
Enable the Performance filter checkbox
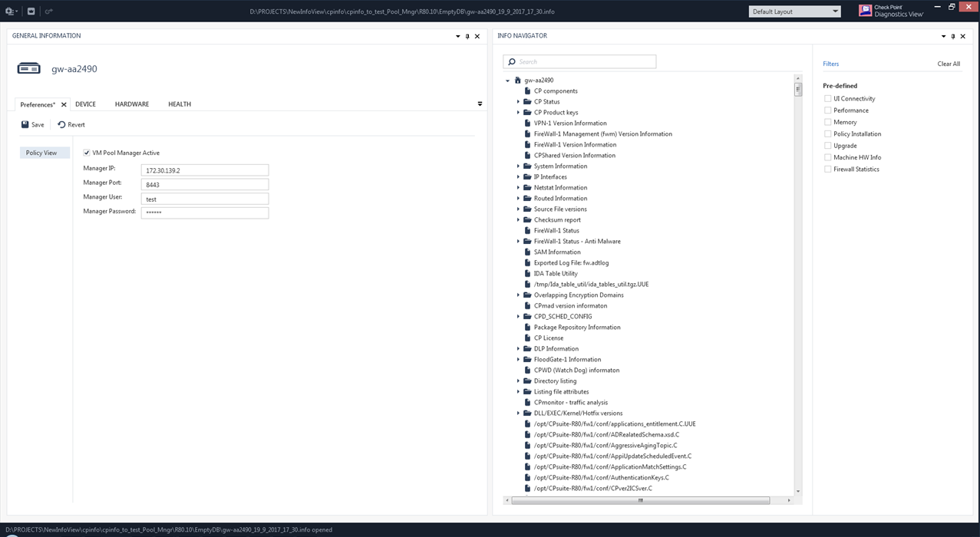point(827,110)
